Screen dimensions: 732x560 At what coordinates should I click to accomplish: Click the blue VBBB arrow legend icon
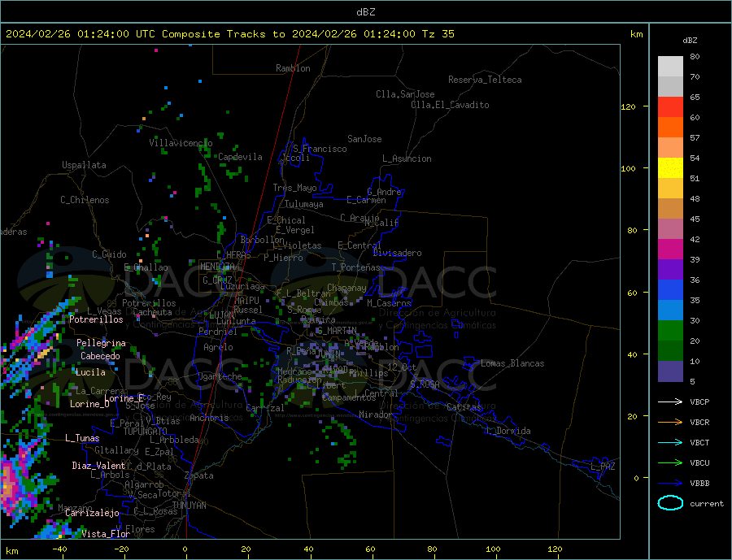click(x=670, y=483)
